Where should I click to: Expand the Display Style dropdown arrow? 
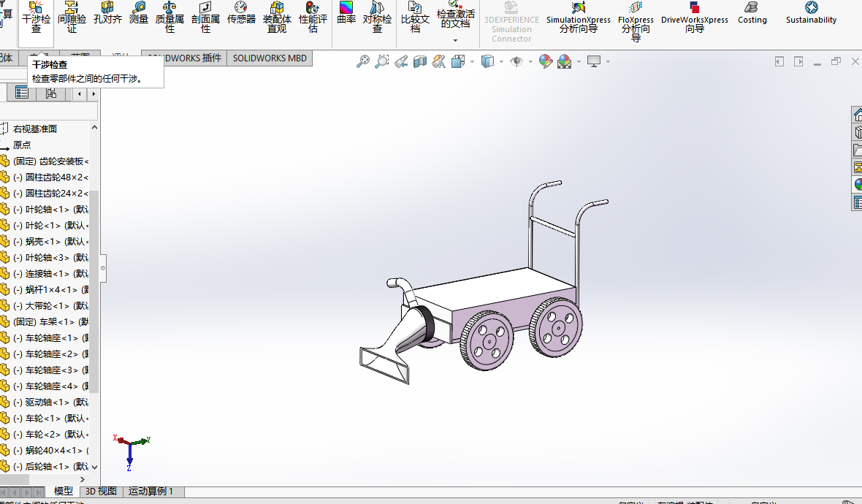[x=501, y=61]
